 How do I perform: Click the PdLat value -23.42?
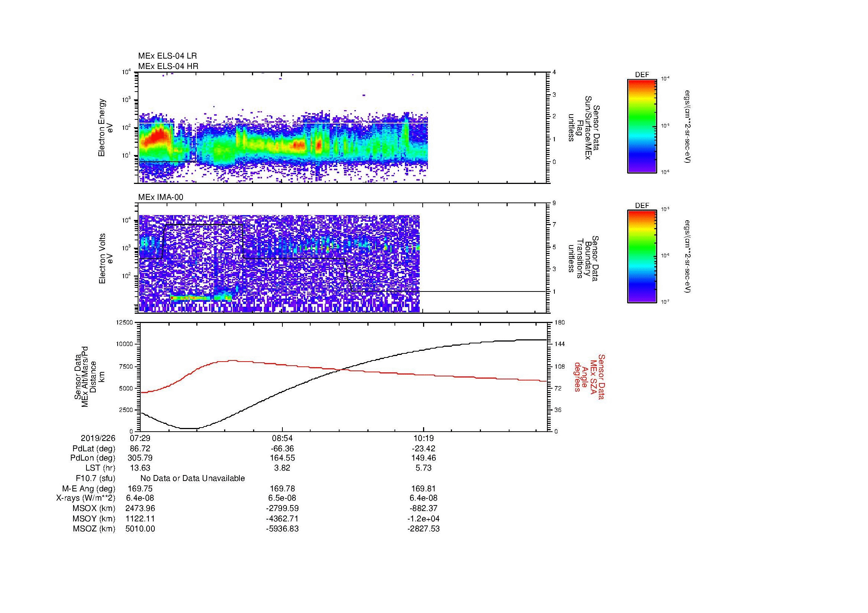coord(423,449)
